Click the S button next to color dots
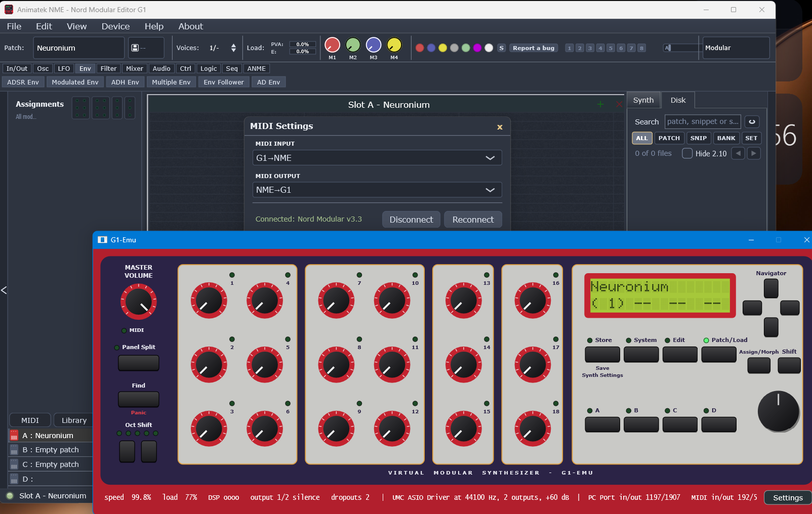 coord(501,48)
